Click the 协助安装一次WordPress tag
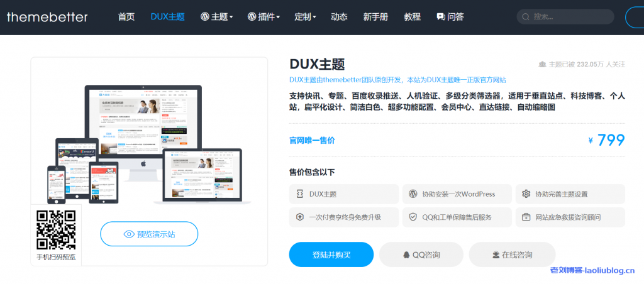 [x=457, y=194]
